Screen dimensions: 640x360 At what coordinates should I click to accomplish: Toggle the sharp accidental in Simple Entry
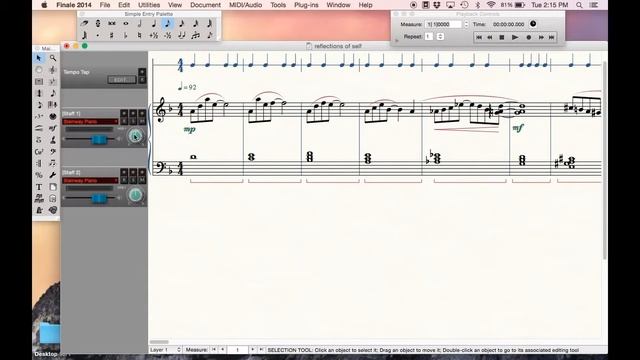(112, 36)
